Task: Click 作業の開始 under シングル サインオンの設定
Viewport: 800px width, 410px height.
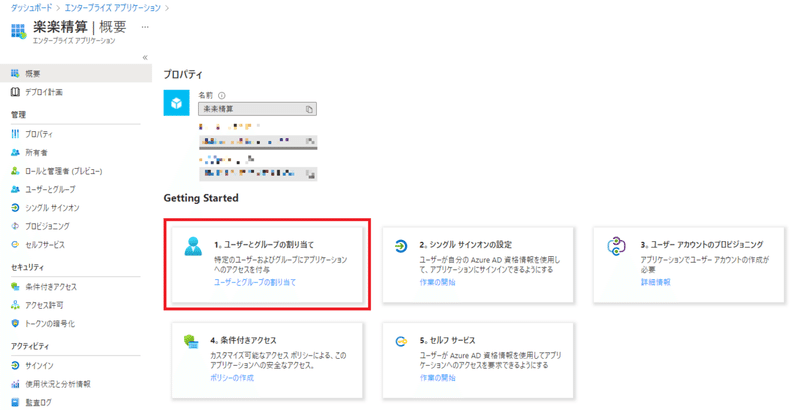Action: pos(437,282)
